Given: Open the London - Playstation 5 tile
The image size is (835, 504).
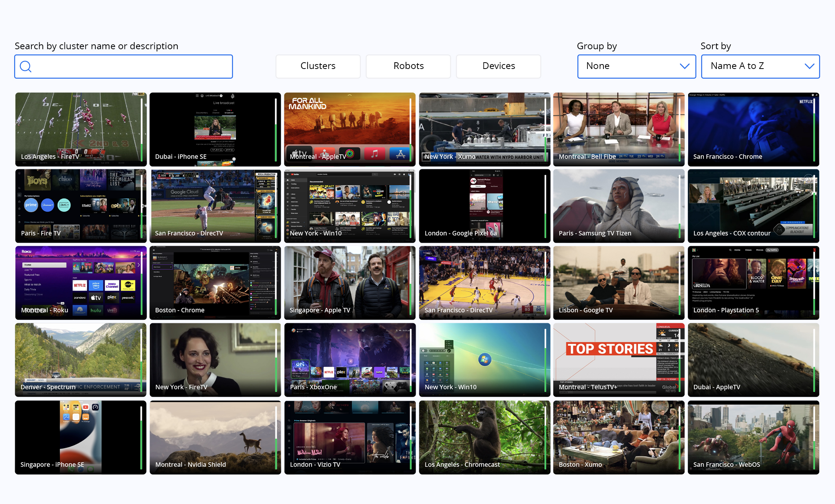Looking at the screenshot, I should [753, 283].
